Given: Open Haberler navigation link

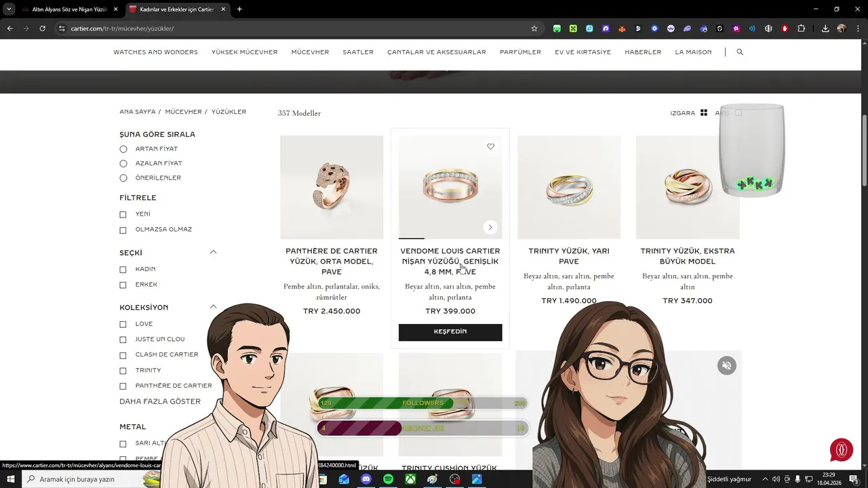Looking at the screenshot, I should coord(643,52).
